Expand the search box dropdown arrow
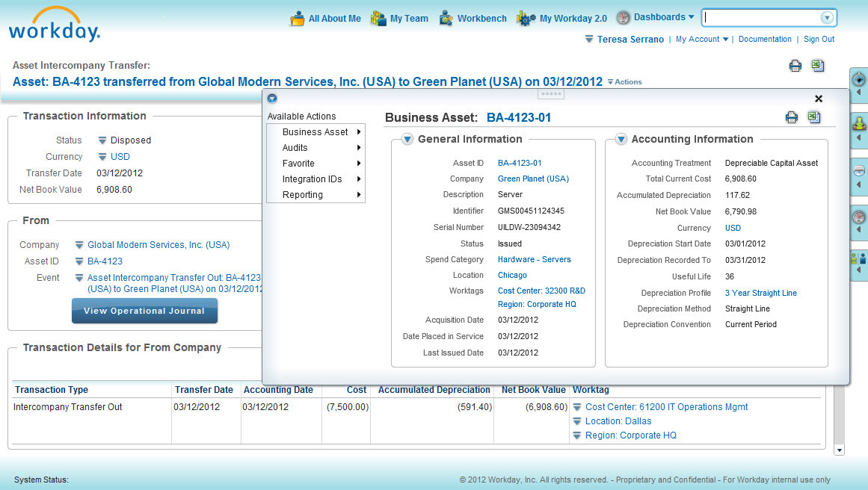The height and width of the screenshot is (490, 868). (827, 18)
